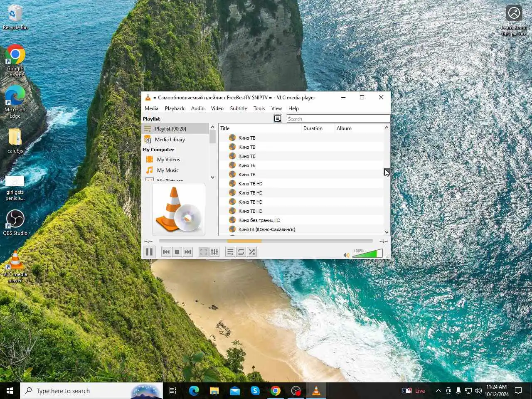Mute audio via speaker icon
Screen dimensions: 532x399
(346, 255)
